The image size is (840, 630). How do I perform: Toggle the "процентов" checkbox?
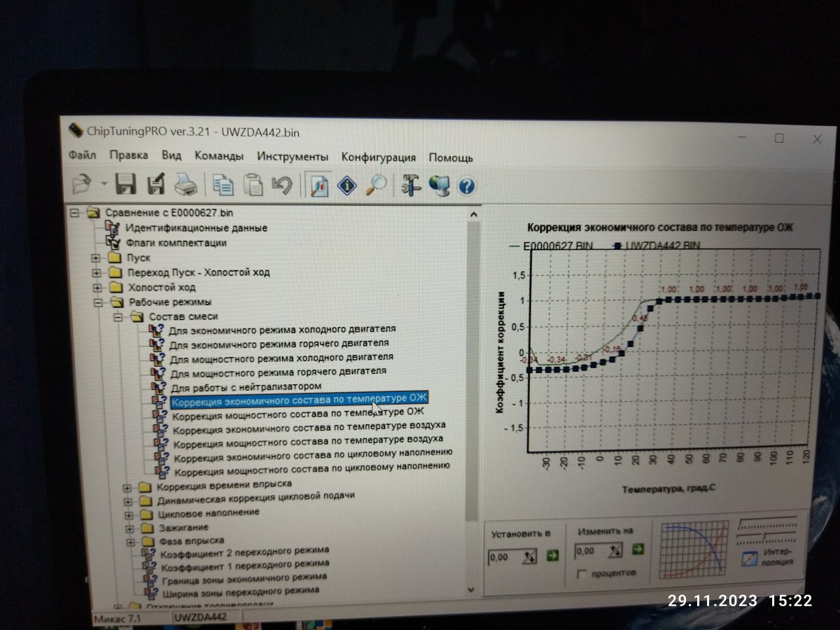[580, 574]
